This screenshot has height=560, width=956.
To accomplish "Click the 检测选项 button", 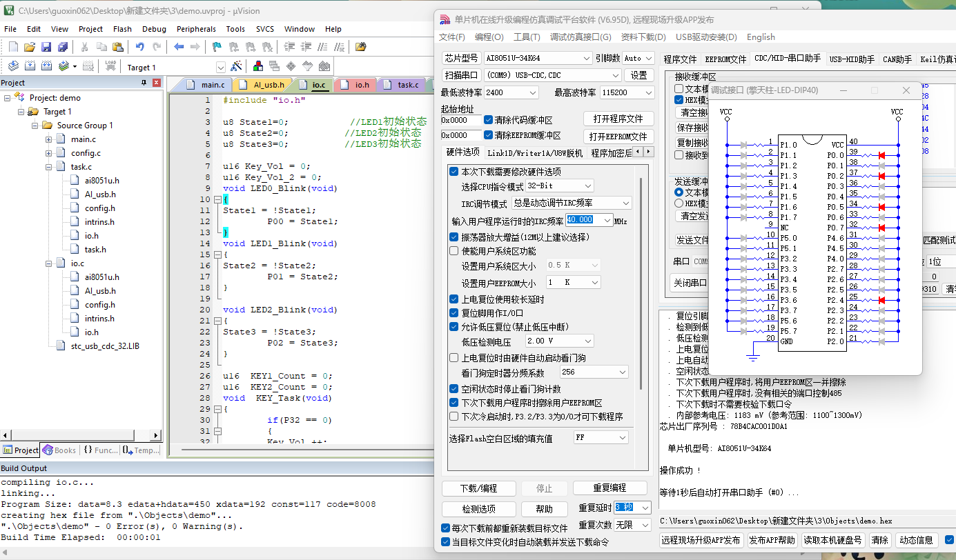I will coord(479,509).
